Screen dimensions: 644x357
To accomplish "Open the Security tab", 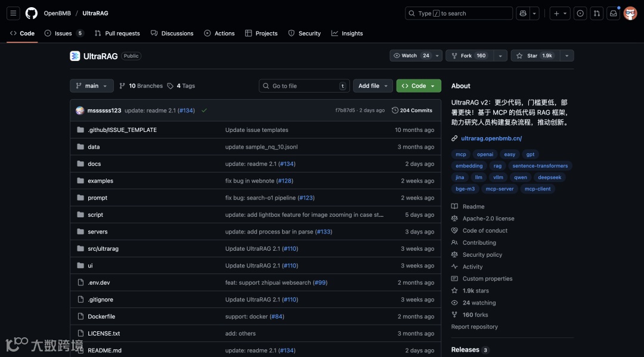I will [304, 33].
